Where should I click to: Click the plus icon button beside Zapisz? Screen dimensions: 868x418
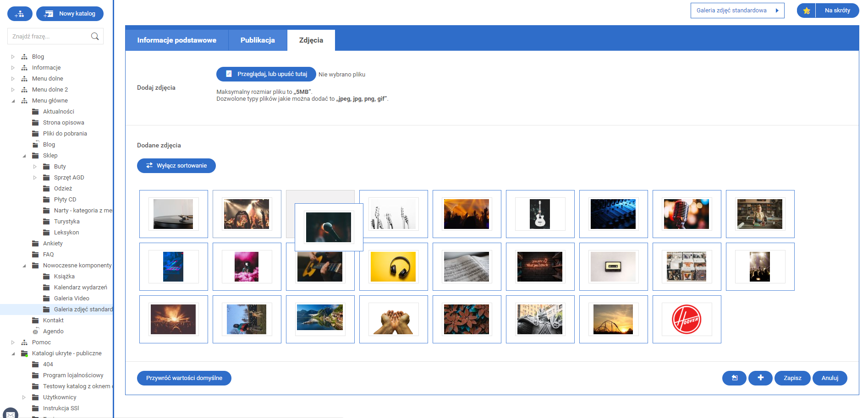point(760,378)
